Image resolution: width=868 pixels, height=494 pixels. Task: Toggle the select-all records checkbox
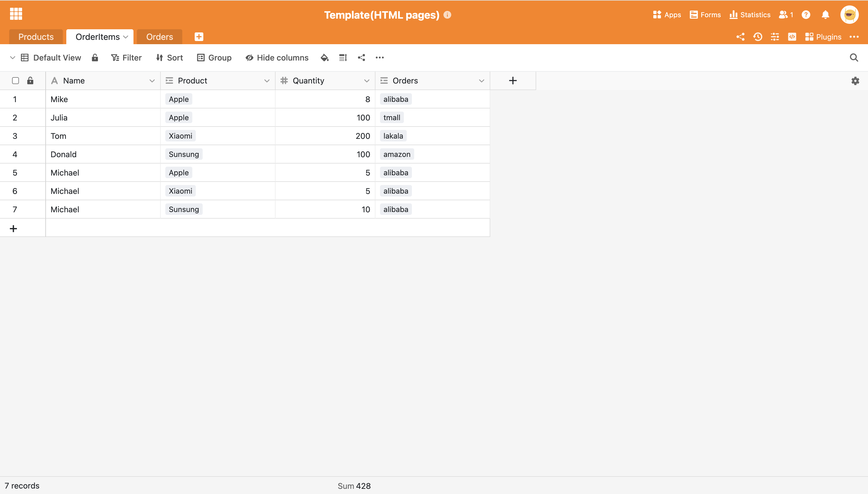[x=15, y=80]
